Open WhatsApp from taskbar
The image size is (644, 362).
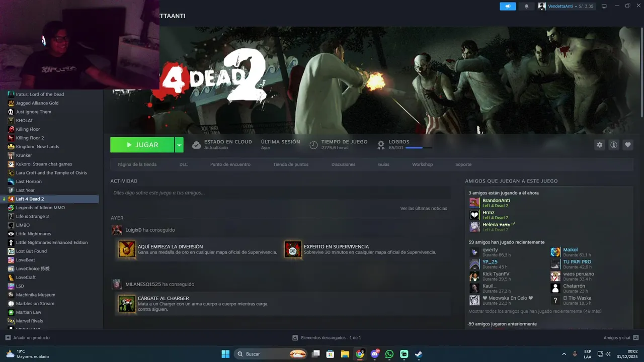(x=389, y=354)
